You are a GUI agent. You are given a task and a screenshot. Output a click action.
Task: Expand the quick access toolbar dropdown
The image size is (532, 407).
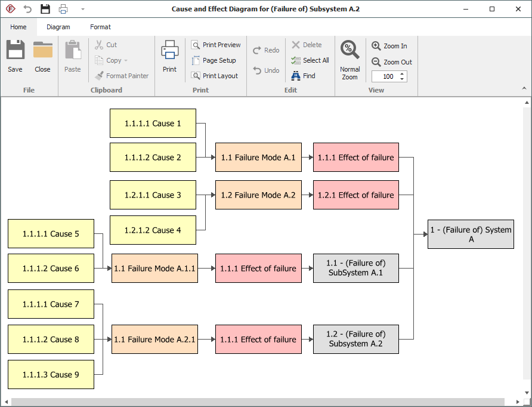[x=83, y=9]
